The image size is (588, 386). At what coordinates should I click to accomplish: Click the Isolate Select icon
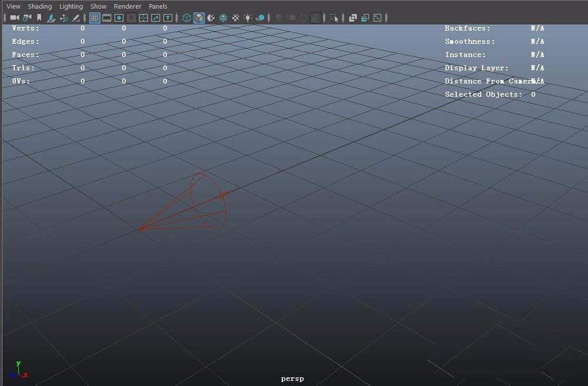tap(334, 18)
